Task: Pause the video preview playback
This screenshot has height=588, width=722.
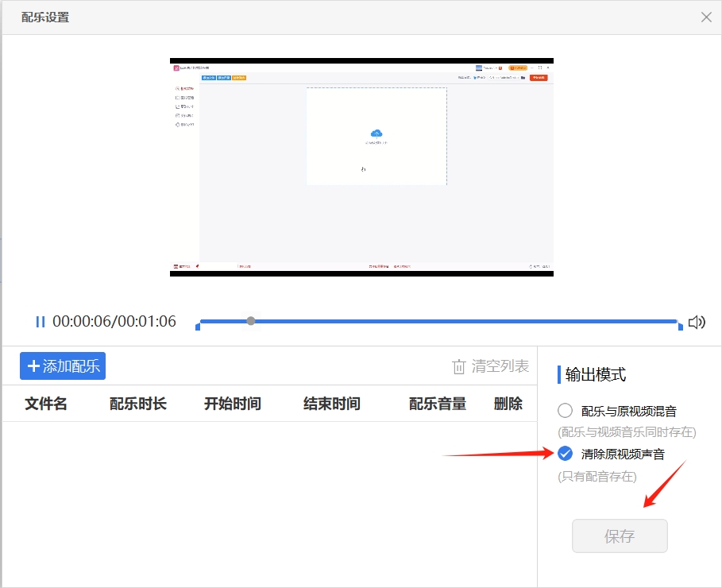Action: click(x=41, y=322)
